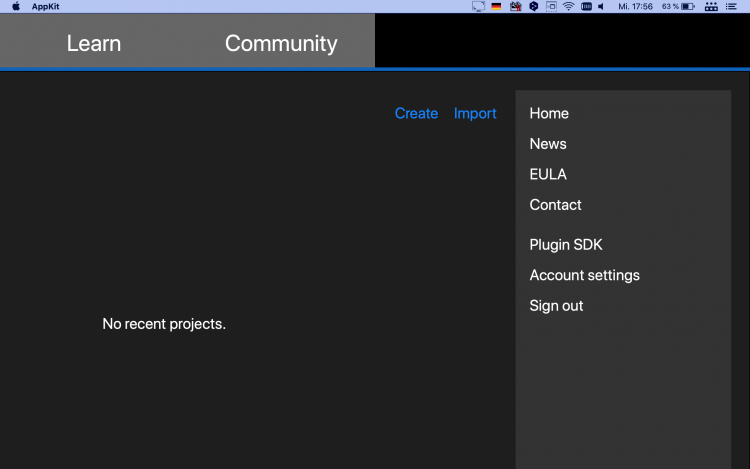
Task: Open the Apple menu
Action: pyautogui.click(x=16, y=6)
